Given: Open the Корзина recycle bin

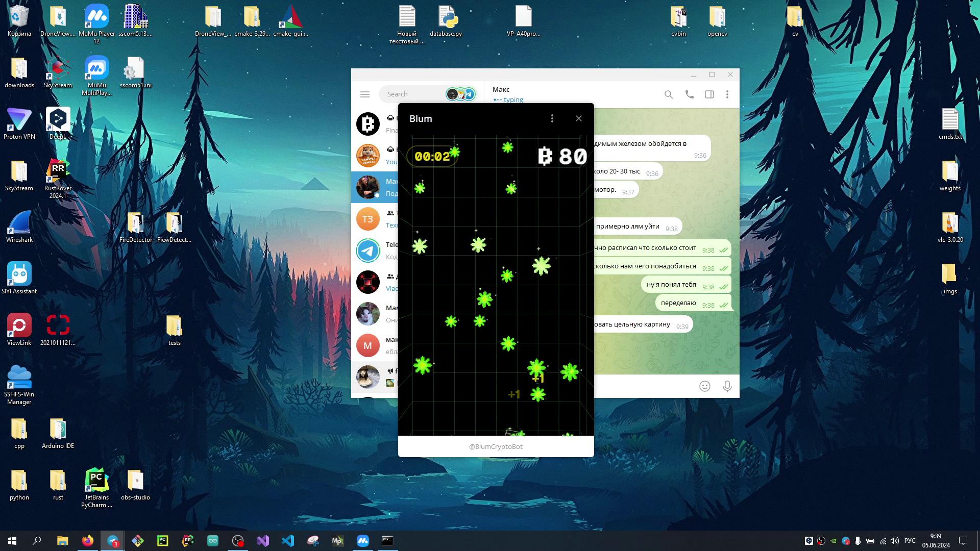Looking at the screenshot, I should 19,21.
